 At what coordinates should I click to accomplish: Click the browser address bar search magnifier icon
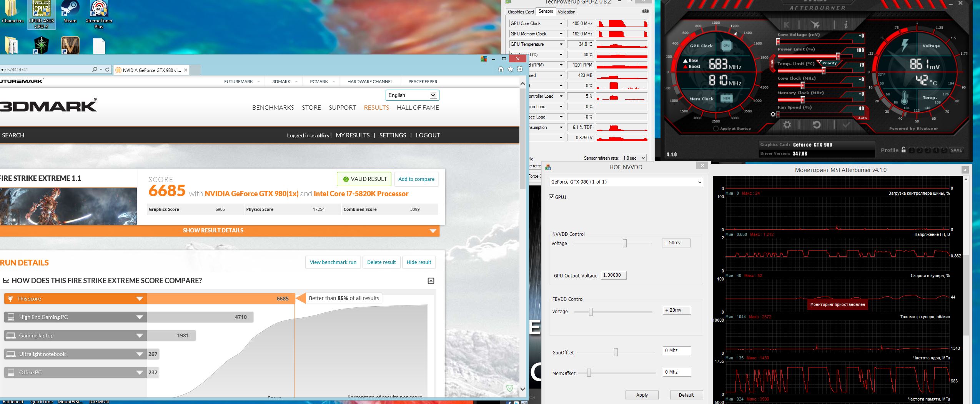tap(95, 70)
